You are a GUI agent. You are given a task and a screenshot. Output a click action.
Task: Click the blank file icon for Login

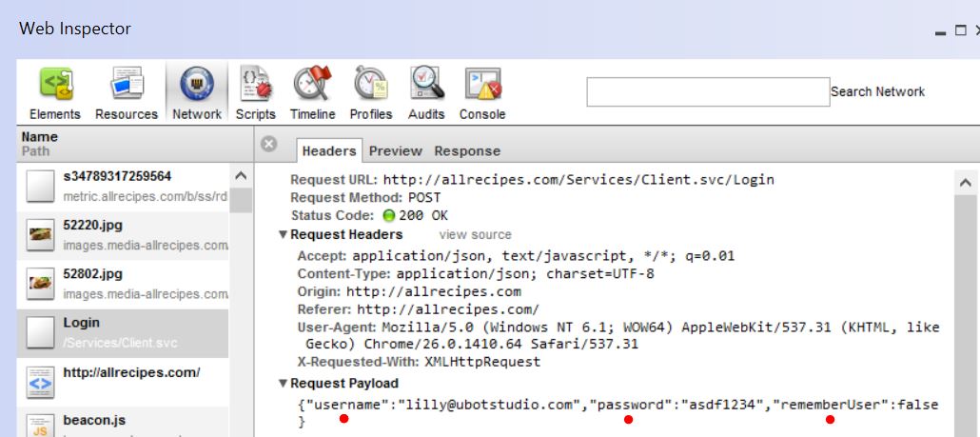tap(41, 334)
